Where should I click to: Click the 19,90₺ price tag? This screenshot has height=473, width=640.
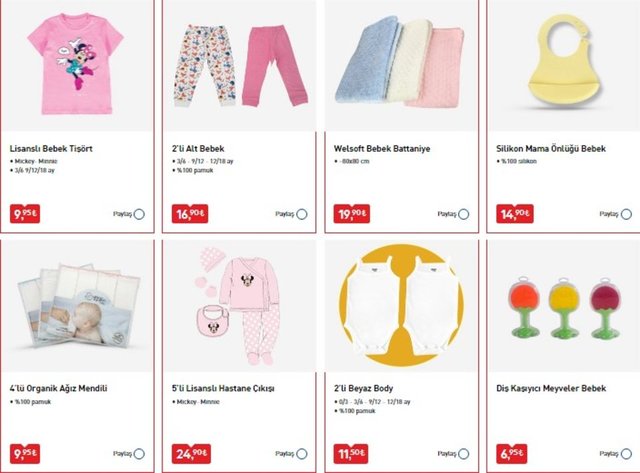pos(352,213)
